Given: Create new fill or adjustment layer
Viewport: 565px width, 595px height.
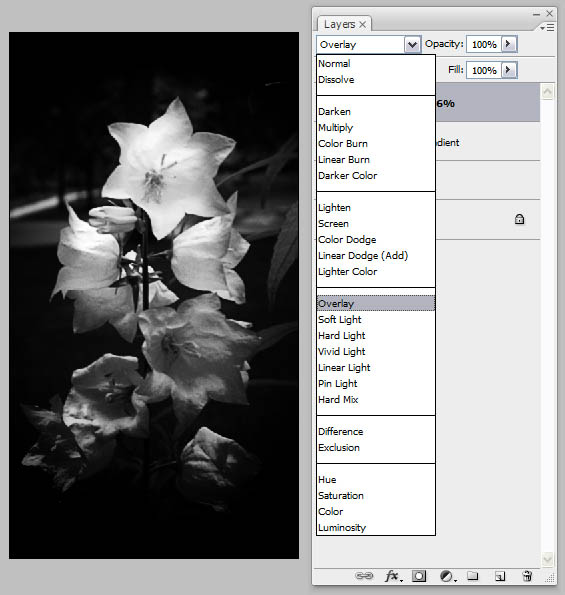Looking at the screenshot, I should coord(448,576).
